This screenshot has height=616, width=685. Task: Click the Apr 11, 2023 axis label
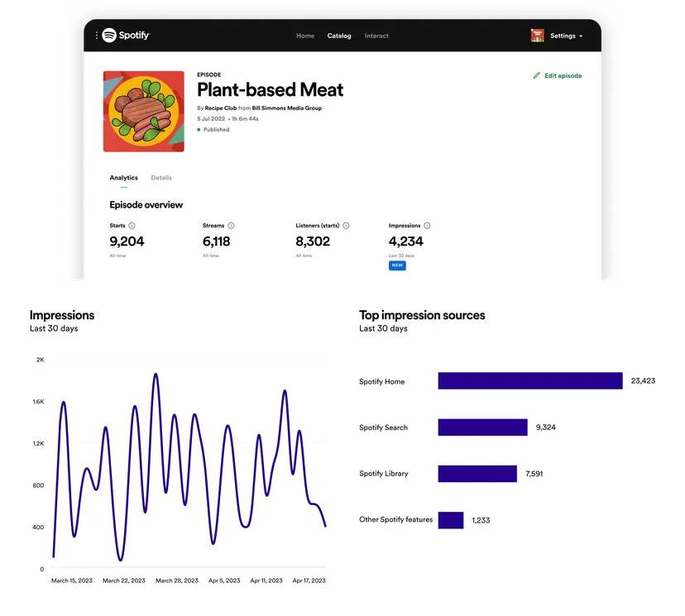pos(266,580)
